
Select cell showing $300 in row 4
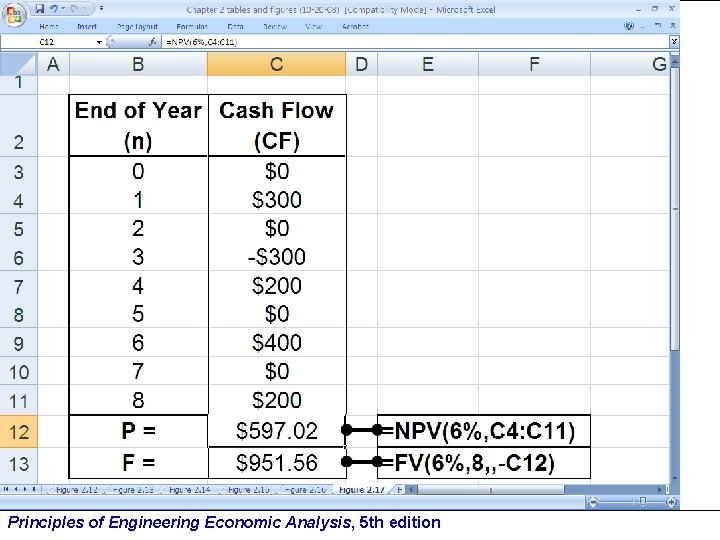[x=276, y=200]
